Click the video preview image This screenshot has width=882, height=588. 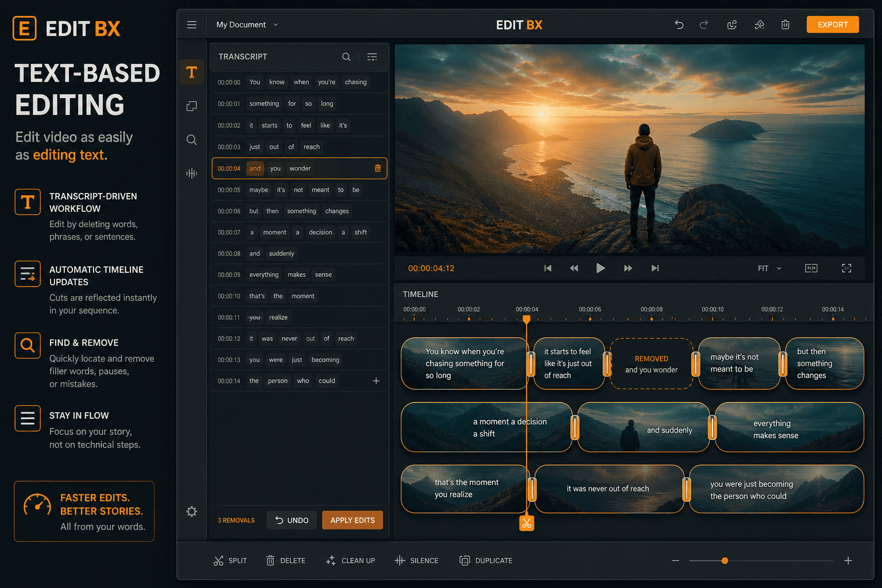629,149
